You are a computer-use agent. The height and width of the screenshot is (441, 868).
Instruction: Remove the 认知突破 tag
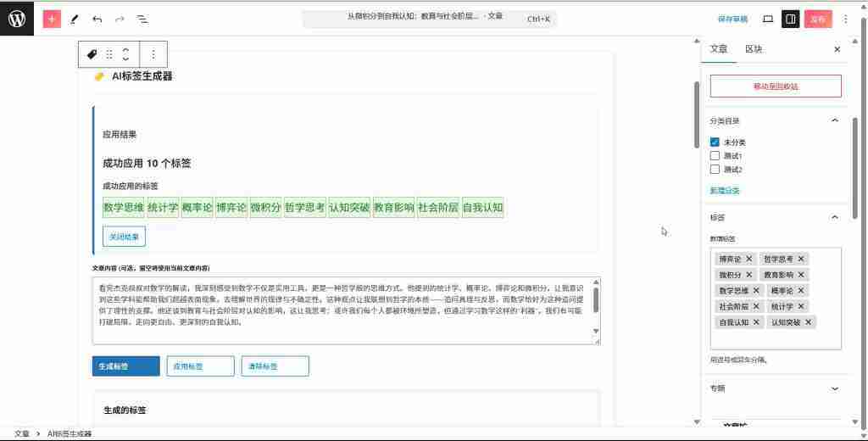pyautogui.click(x=808, y=322)
